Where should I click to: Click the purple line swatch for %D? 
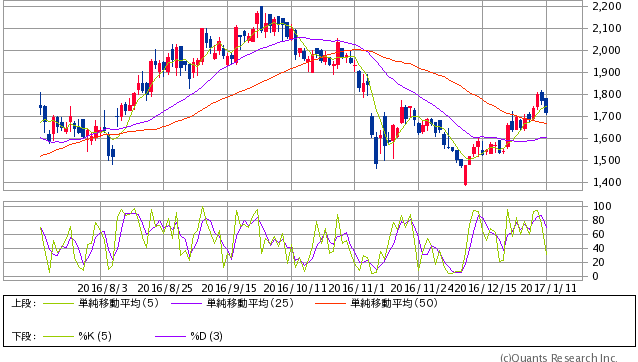pyautogui.click(x=170, y=336)
